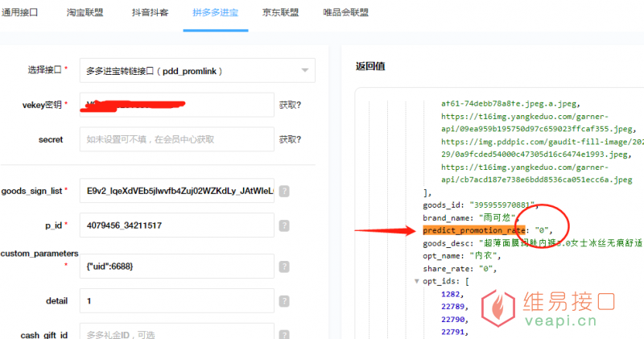Select the goods_desc key text
644x339 pixels.
click(446, 243)
